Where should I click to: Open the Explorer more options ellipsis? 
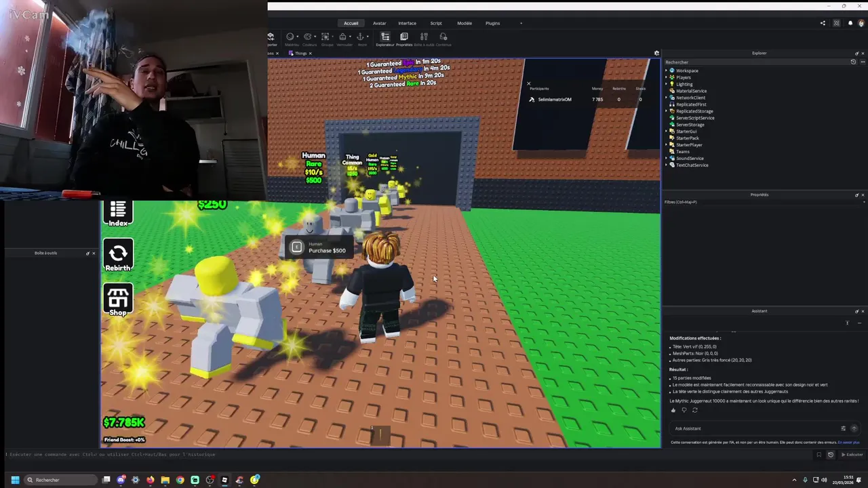coord(862,62)
